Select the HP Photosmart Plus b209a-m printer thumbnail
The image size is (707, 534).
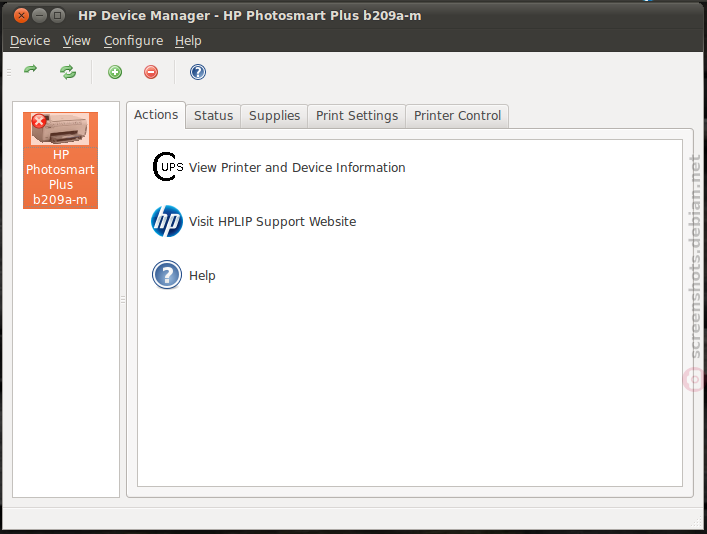(x=60, y=161)
